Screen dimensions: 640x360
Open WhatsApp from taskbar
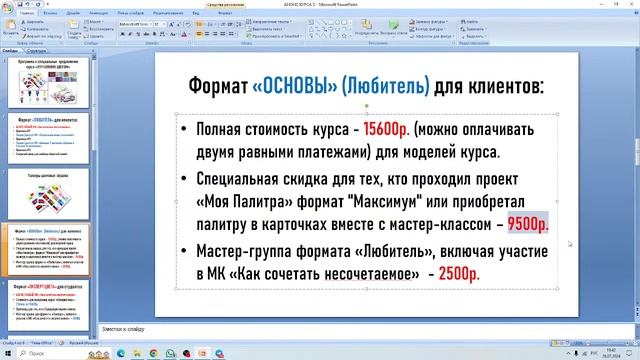170,353
